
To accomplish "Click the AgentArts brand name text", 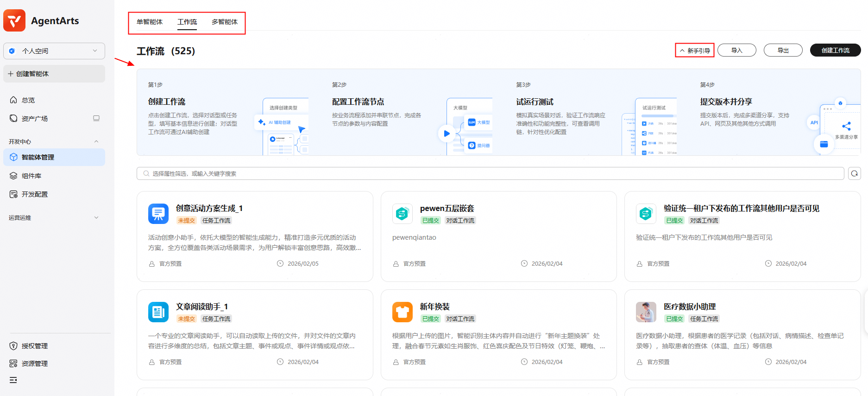I will coord(55,21).
